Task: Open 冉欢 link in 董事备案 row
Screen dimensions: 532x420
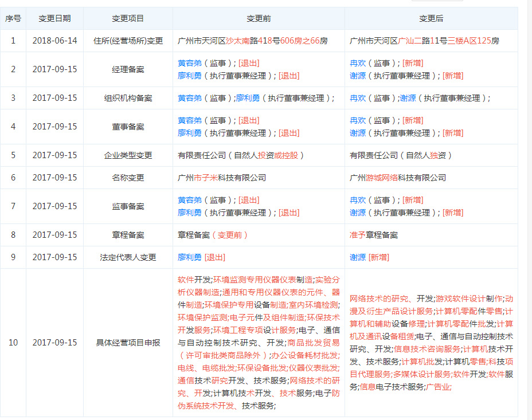Action: tap(358, 120)
